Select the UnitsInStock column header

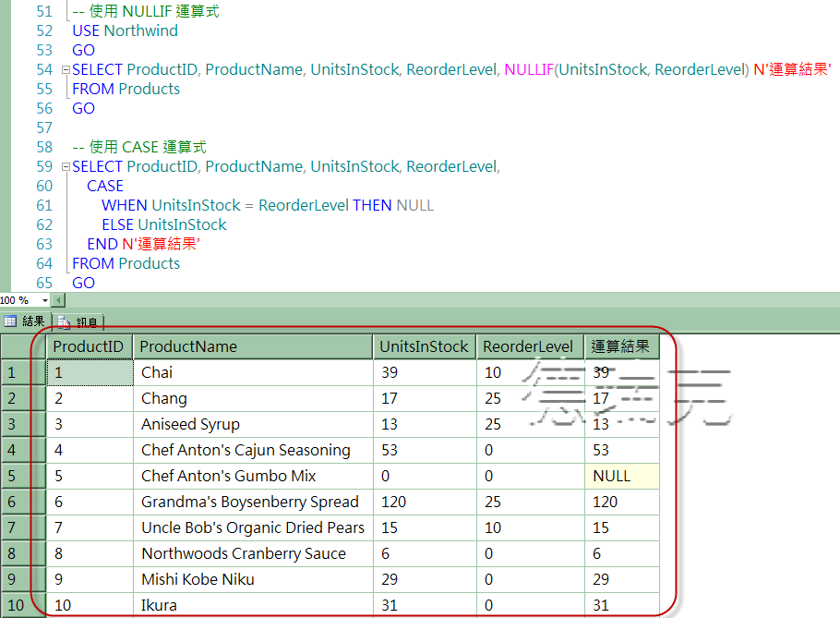[424, 345]
